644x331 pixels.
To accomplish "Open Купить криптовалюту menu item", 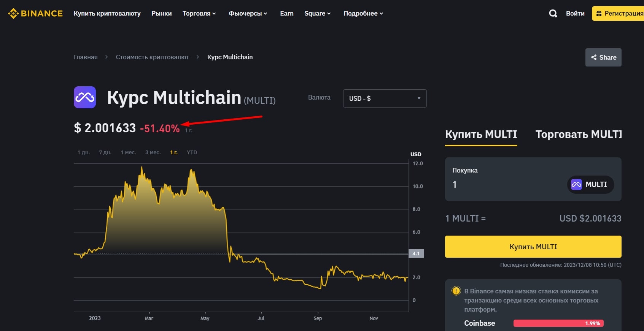I will [x=107, y=13].
